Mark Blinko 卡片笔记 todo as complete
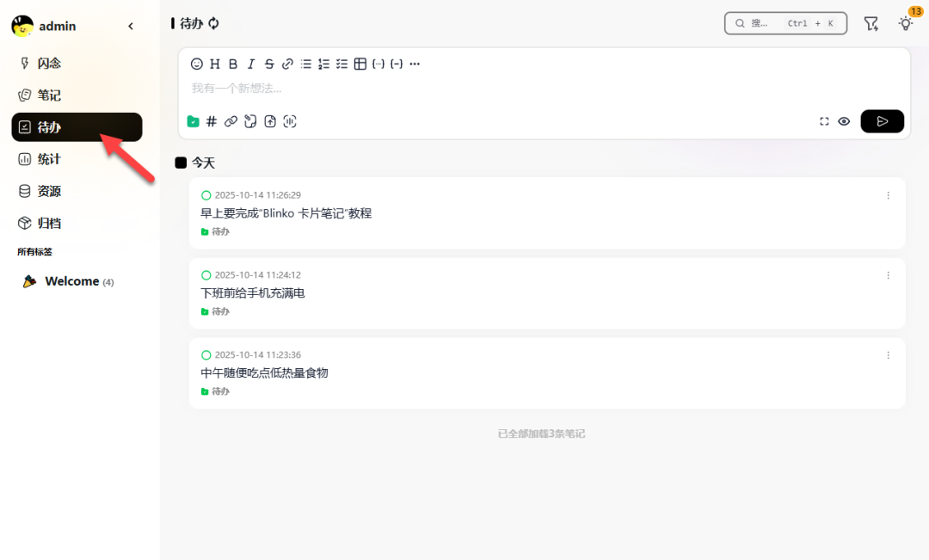 (206, 195)
